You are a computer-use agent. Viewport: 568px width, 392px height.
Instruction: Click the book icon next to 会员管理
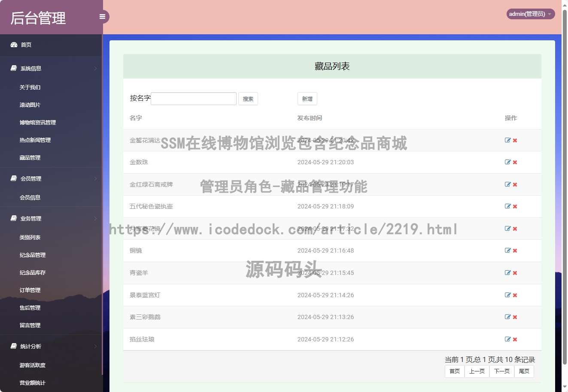[14, 178]
